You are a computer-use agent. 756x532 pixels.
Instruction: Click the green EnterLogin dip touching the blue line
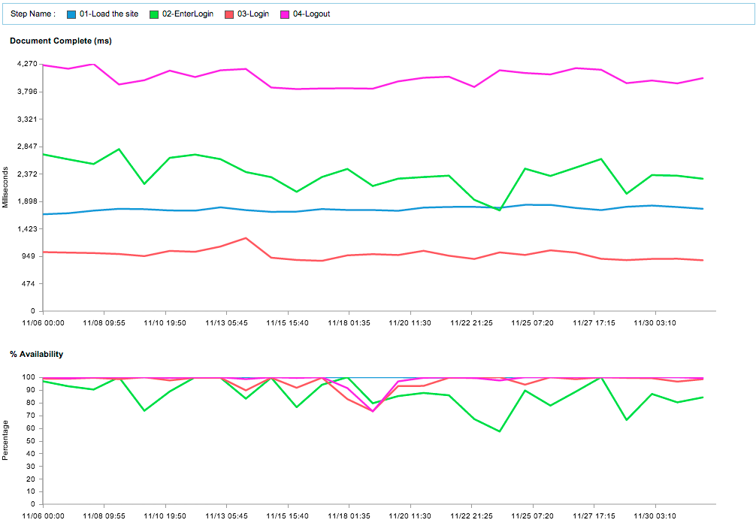point(500,210)
